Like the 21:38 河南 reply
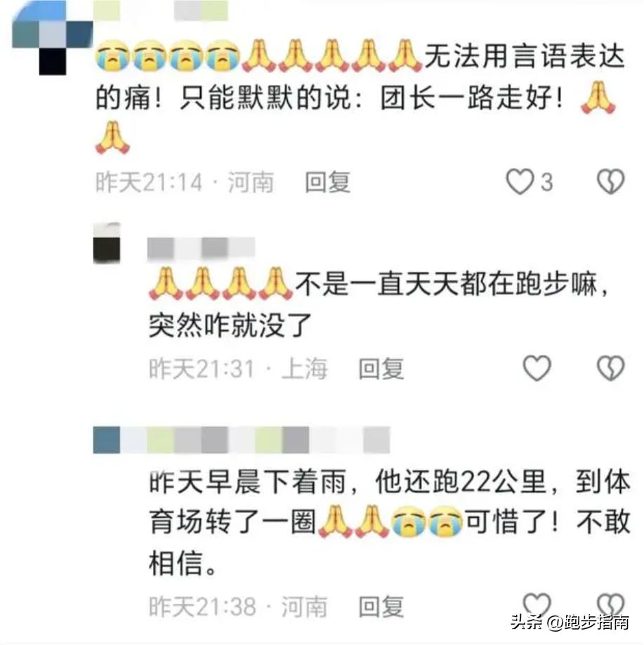Viewport: 644px width, 645px height. (x=537, y=605)
